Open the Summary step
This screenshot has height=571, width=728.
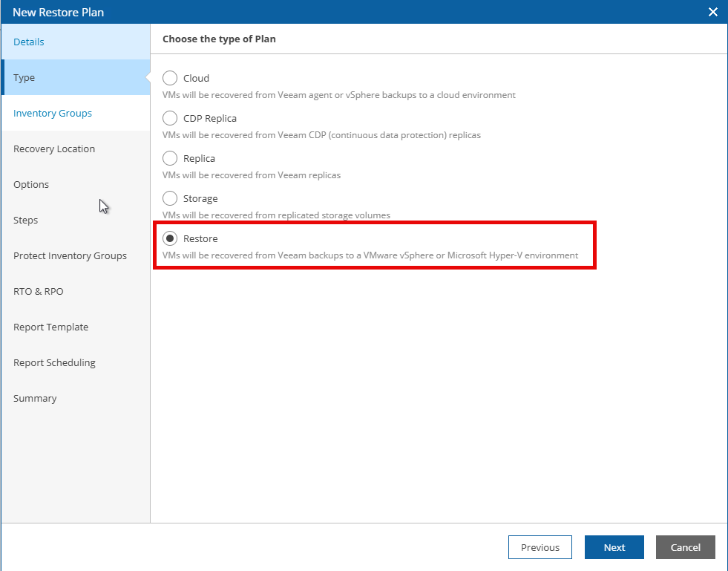(35, 398)
